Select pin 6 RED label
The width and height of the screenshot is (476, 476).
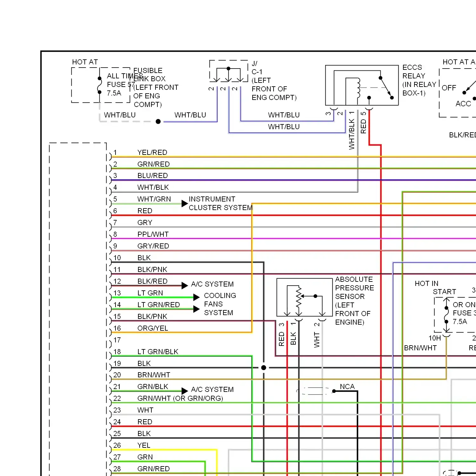point(145,211)
